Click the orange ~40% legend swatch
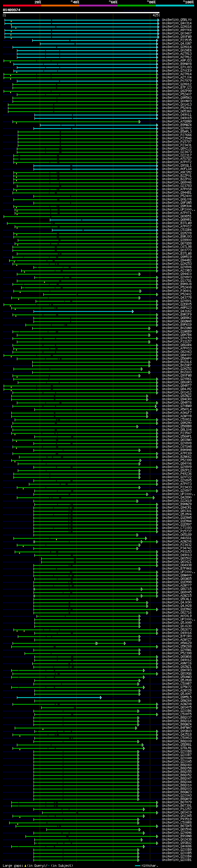Viewport: 197px width, 868px height. tap(60, 6)
